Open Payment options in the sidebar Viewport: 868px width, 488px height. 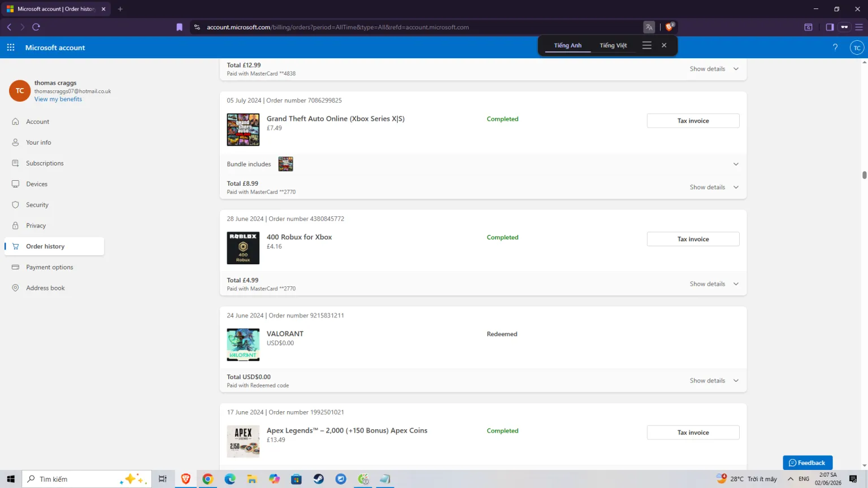50,267
